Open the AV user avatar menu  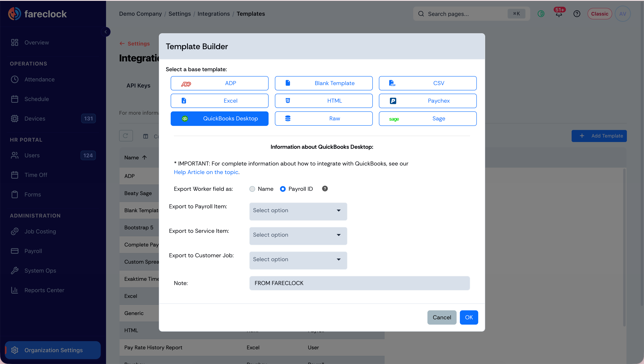click(x=623, y=14)
